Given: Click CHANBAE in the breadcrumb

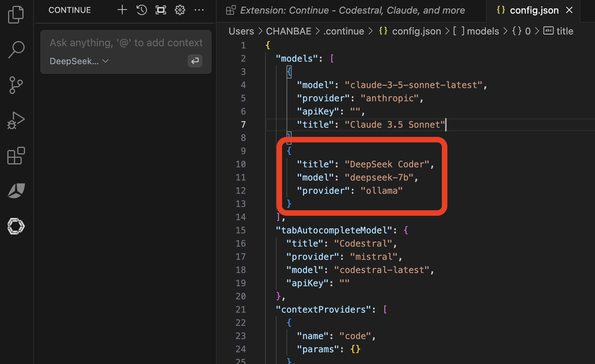Looking at the screenshot, I should (x=289, y=31).
